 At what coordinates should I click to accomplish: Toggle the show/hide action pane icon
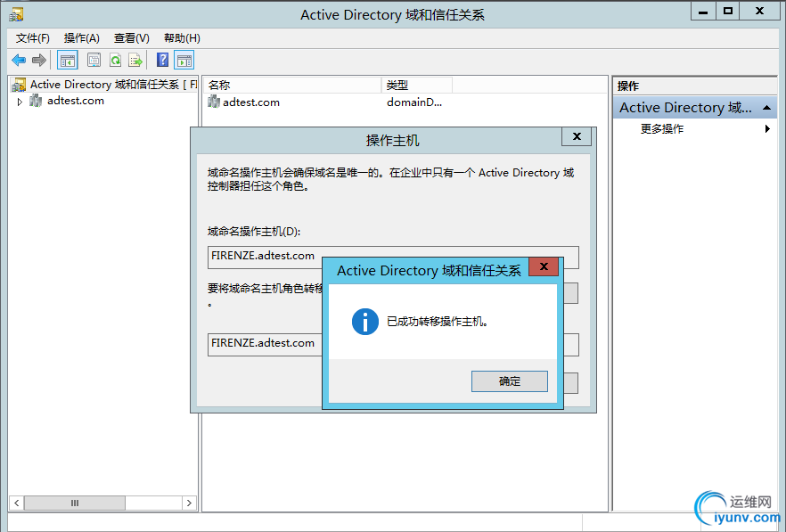click(184, 61)
